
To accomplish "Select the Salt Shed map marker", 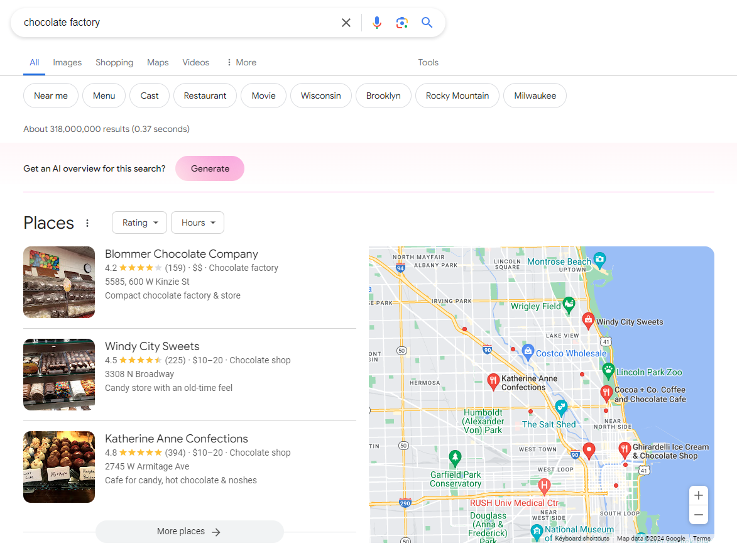I will pyautogui.click(x=561, y=407).
